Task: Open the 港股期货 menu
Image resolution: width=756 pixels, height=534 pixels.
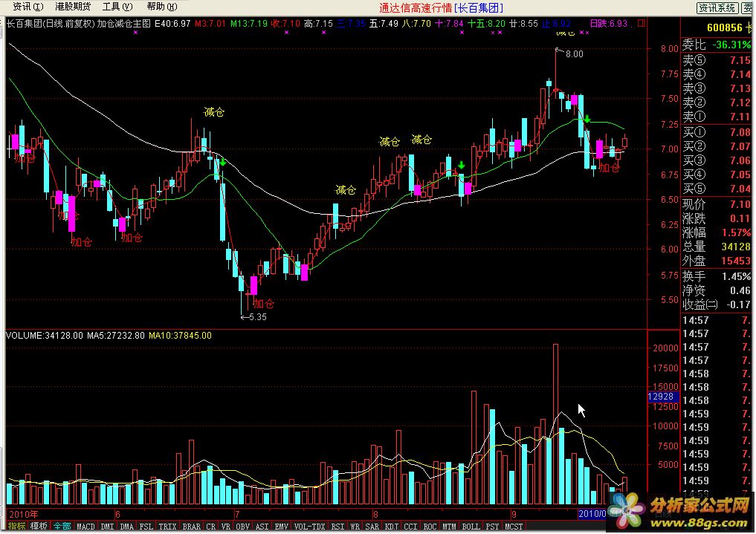Action: tap(73, 7)
